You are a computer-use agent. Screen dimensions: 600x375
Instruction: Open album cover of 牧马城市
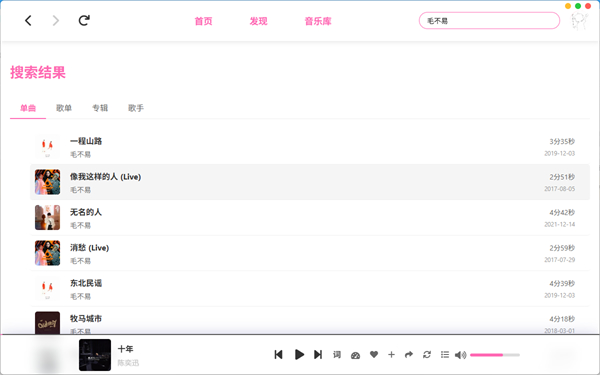click(x=47, y=323)
